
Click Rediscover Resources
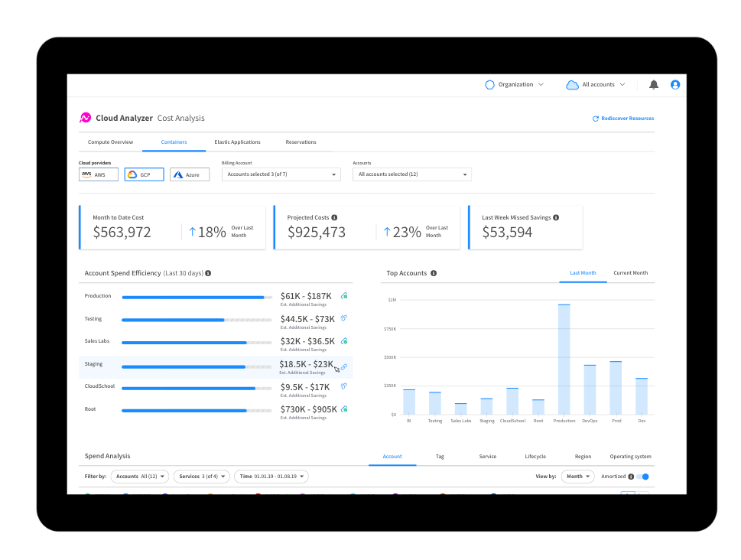623,119
